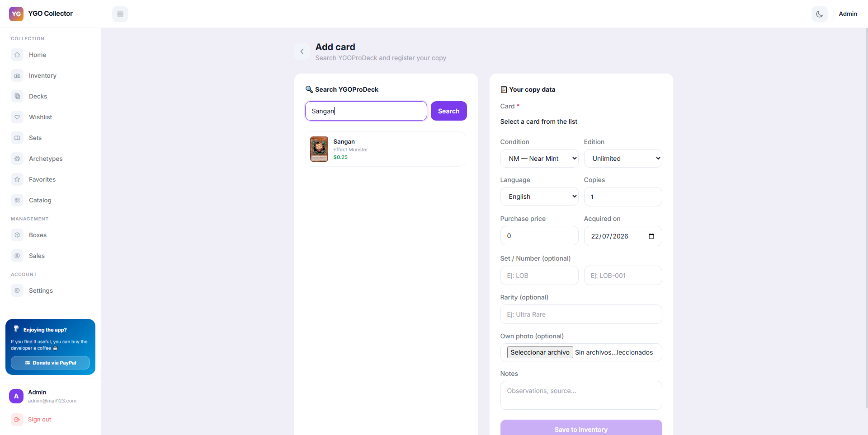Navigate to Sales page
The height and width of the screenshot is (435, 868).
50,256
